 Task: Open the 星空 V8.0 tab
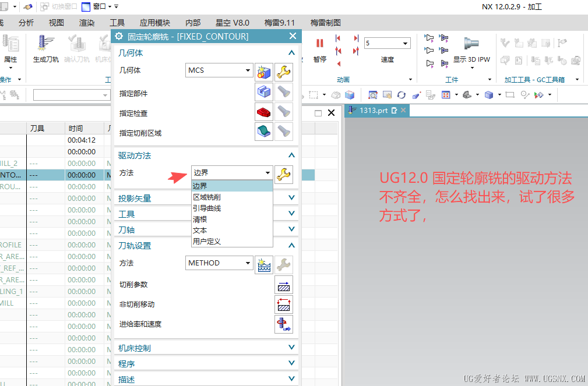(x=233, y=23)
